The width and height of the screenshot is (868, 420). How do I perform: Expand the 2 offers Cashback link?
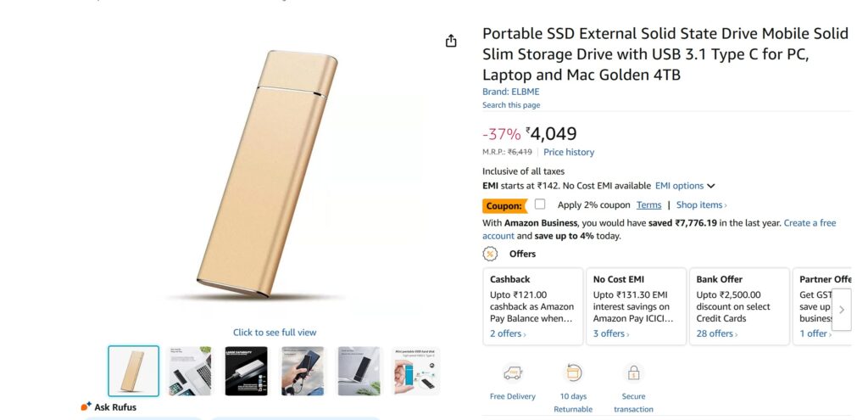coord(508,333)
